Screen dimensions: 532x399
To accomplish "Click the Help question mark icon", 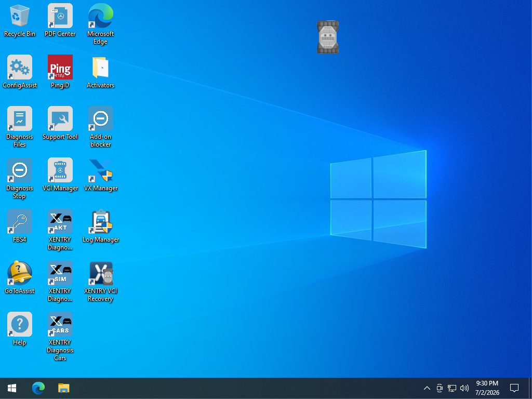I will tap(20, 324).
